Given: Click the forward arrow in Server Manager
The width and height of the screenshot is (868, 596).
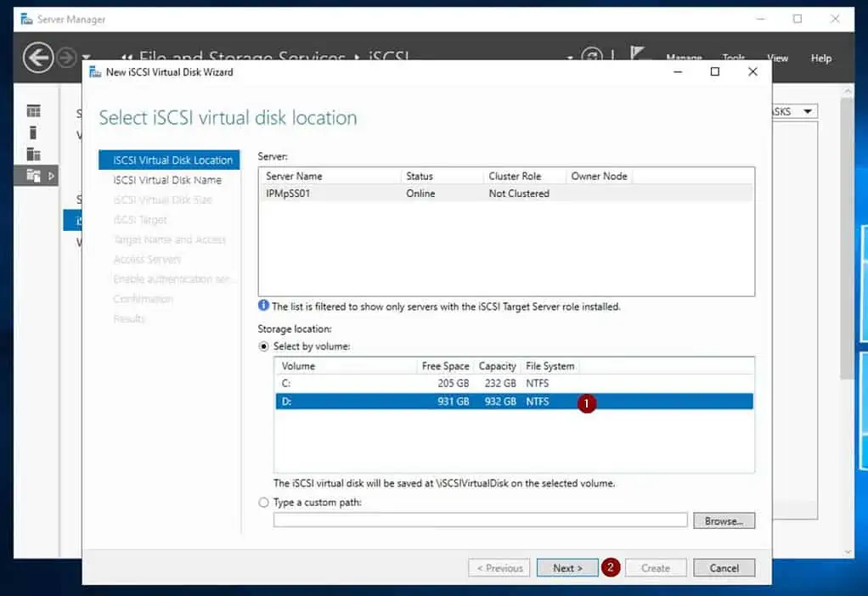Looking at the screenshot, I should pyautogui.click(x=67, y=58).
